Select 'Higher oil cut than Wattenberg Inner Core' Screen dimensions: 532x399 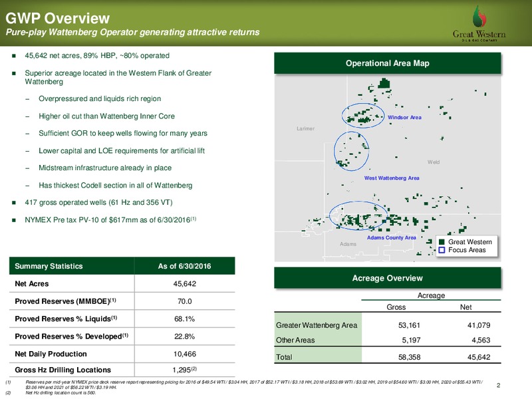click(x=106, y=116)
